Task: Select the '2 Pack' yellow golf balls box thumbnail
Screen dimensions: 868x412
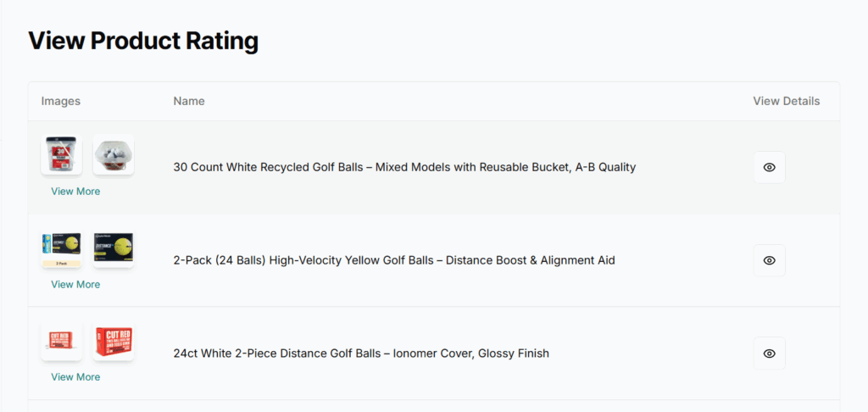Action: coord(62,249)
